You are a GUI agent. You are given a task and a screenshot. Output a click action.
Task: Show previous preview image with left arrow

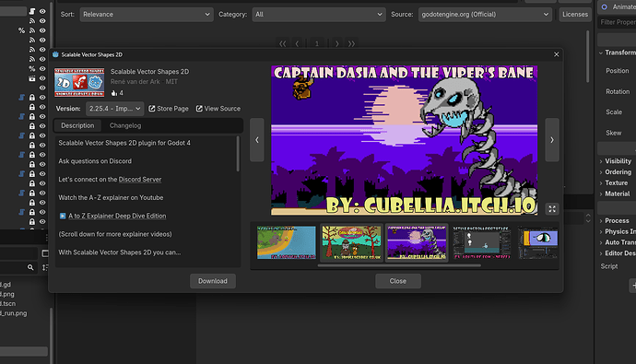pos(257,140)
